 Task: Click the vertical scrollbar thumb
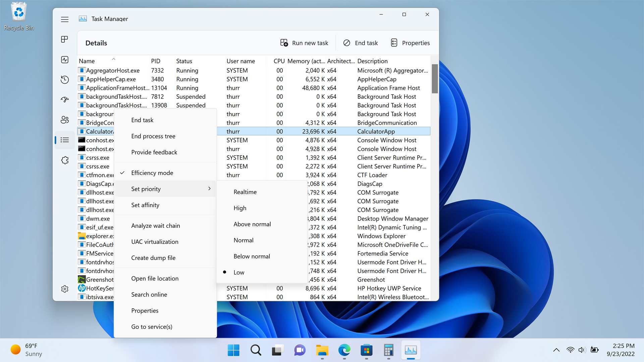point(435,79)
